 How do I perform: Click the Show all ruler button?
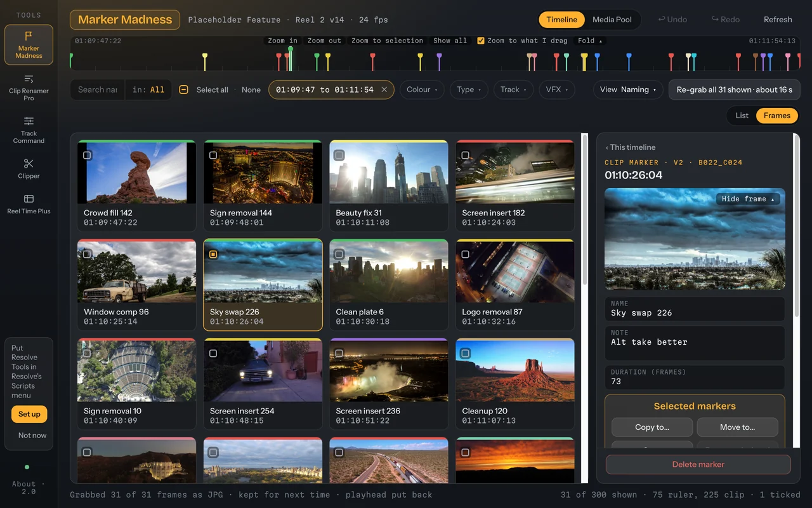[450, 41]
